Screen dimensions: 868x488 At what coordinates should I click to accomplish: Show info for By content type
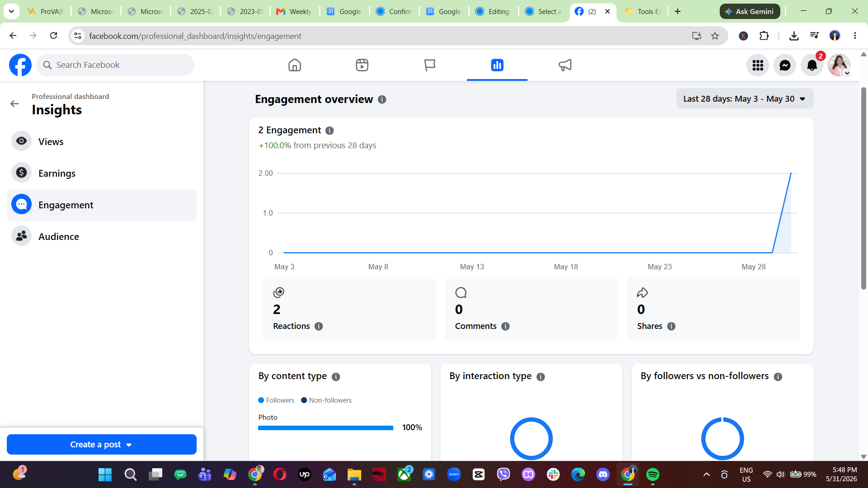coord(336,377)
